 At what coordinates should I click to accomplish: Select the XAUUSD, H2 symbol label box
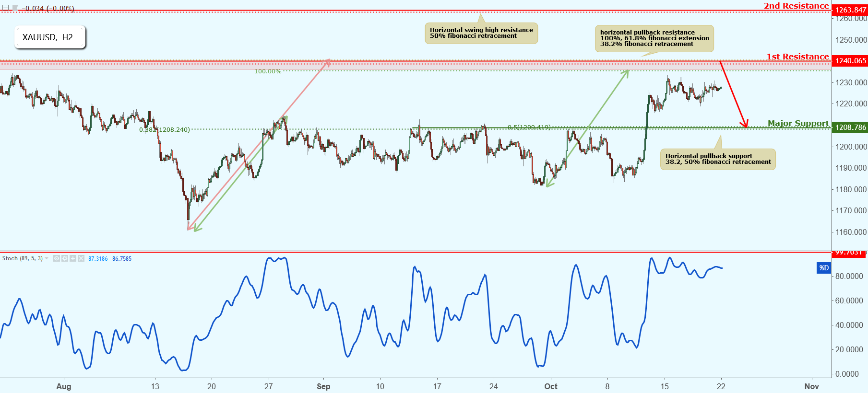coord(49,37)
